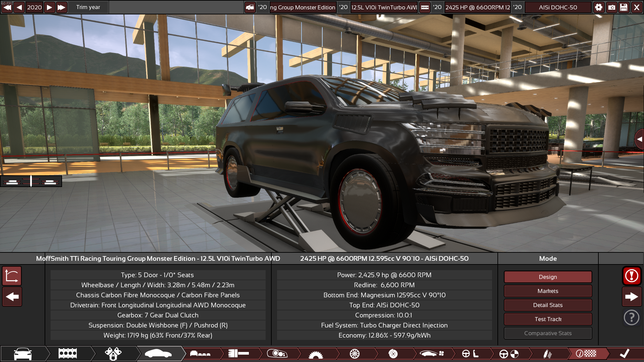Click the 2020 year field
This screenshot has width=644, height=362.
point(34,7)
